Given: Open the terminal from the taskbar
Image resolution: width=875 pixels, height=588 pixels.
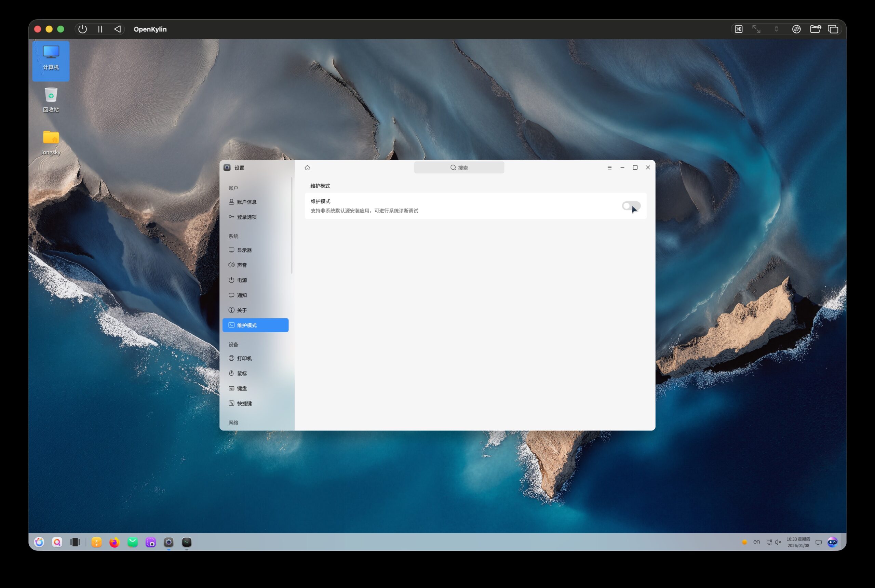Looking at the screenshot, I should 187,542.
